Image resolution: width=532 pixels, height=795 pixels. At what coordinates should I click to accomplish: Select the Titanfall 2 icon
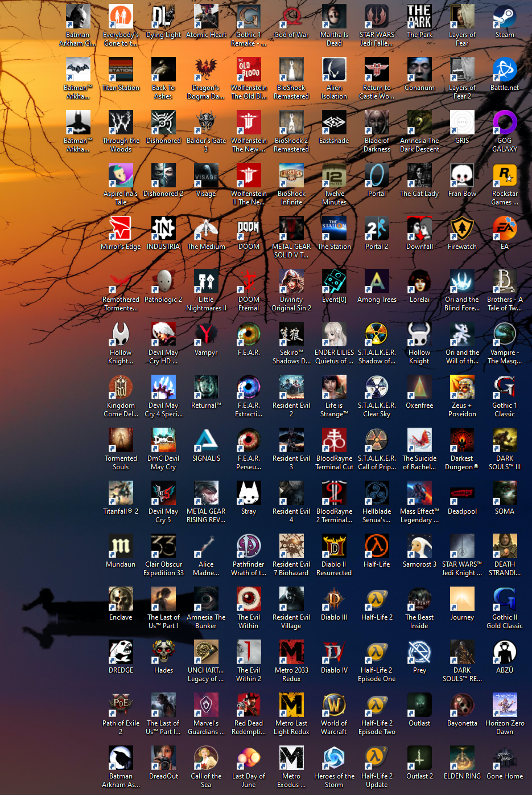[x=121, y=493]
